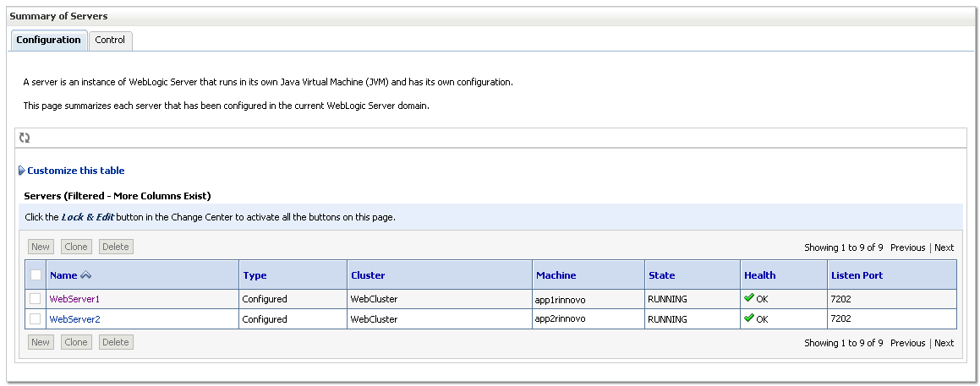Open the WebServer2 server link
980x386 pixels.
click(74, 319)
